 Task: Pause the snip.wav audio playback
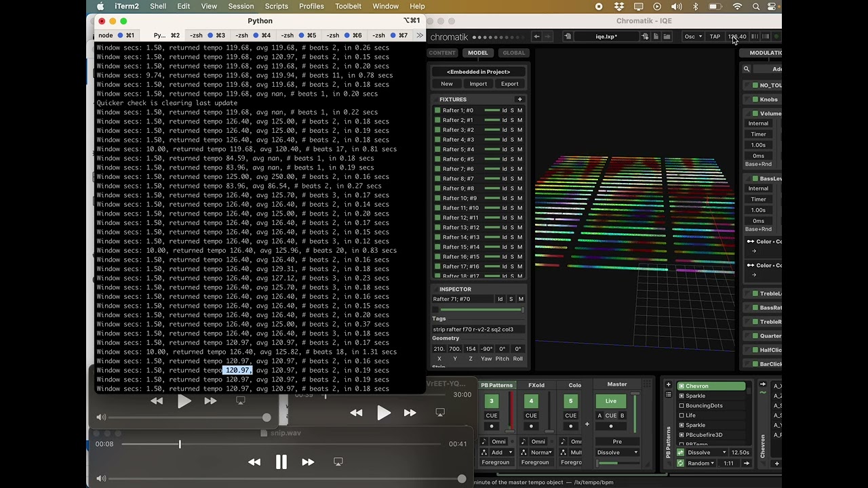pyautogui.click(x=281, y=462)
